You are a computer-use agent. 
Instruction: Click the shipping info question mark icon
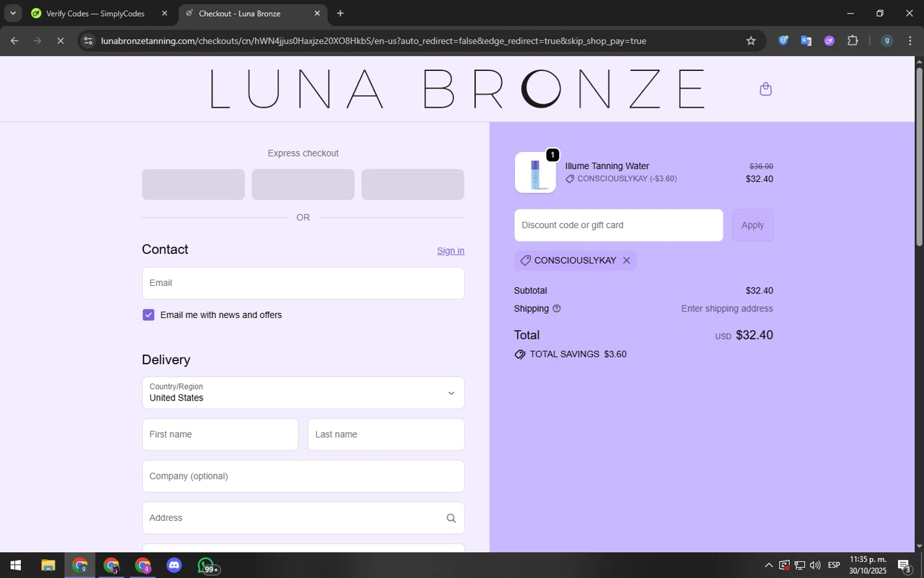[557, 309]
